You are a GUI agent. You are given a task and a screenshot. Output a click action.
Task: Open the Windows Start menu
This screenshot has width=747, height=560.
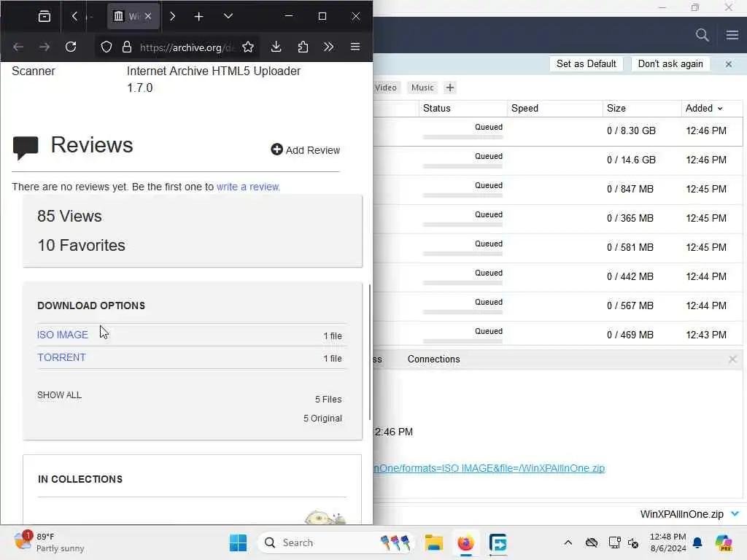(x=239, y=542)
